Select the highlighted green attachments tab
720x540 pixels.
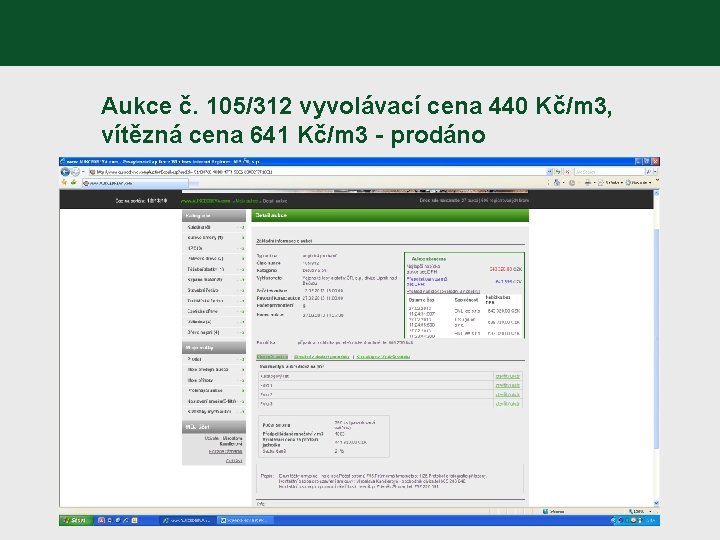pyautogui.click(x=272, y=357)
